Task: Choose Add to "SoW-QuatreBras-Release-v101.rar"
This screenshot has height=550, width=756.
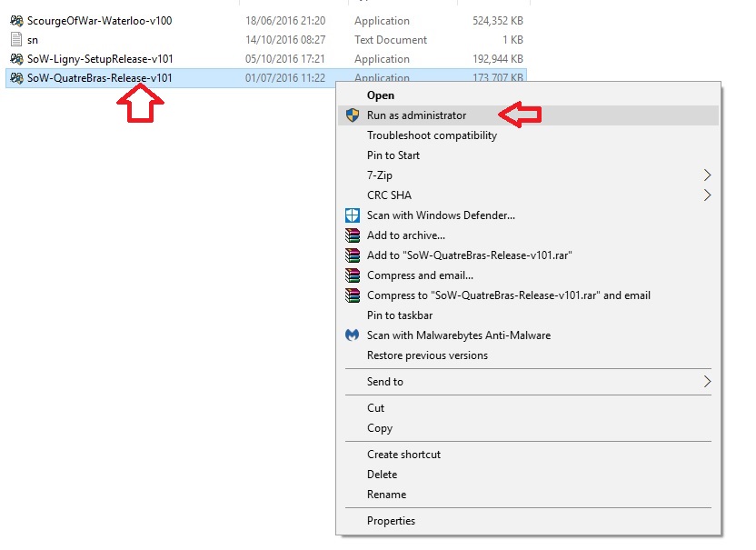Action: pos(529,255)
